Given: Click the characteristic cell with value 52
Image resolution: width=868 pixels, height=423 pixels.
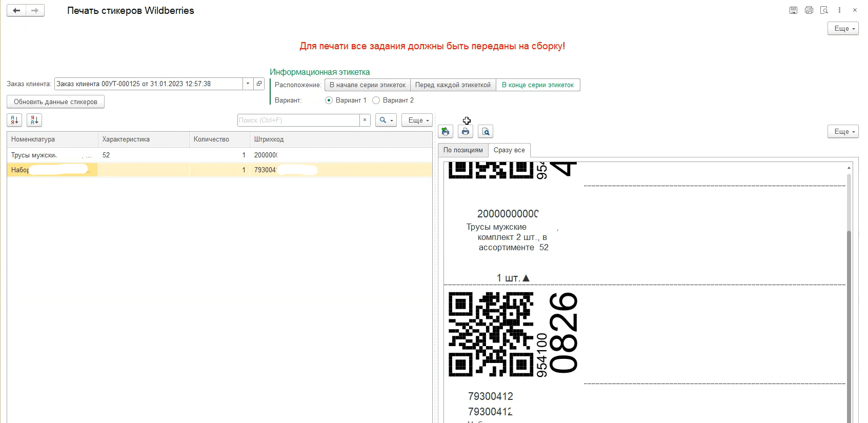Looking at the screenshot, I should [144, 155].
